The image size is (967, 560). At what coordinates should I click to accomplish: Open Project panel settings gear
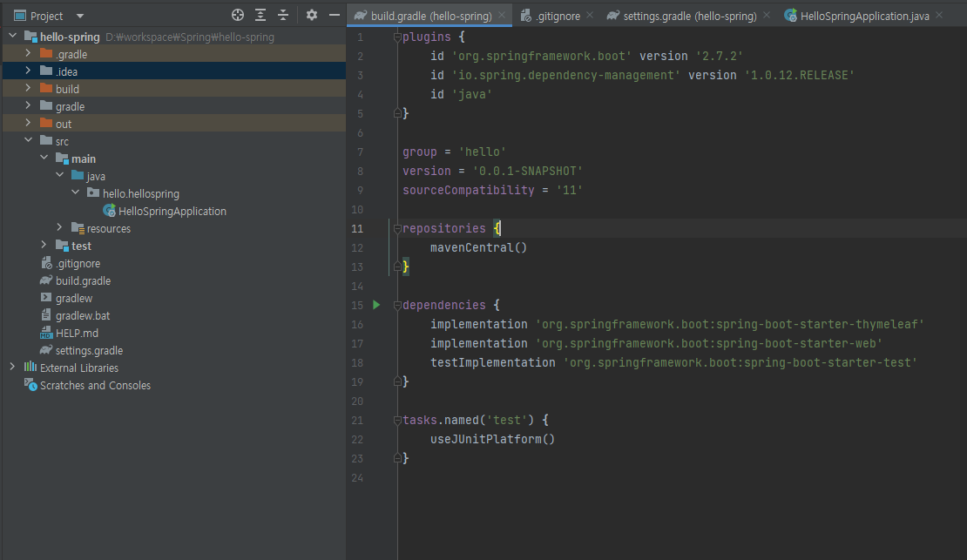311,16
